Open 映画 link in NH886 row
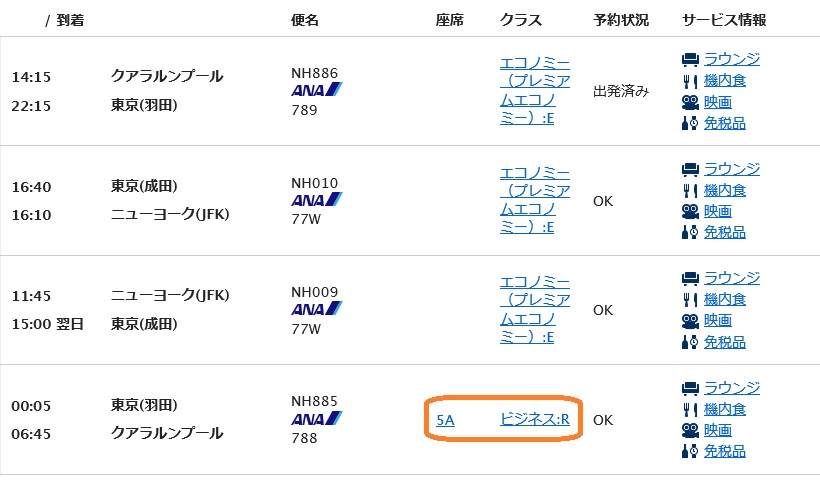Screen dimensions: 820x481 [718, 102]
